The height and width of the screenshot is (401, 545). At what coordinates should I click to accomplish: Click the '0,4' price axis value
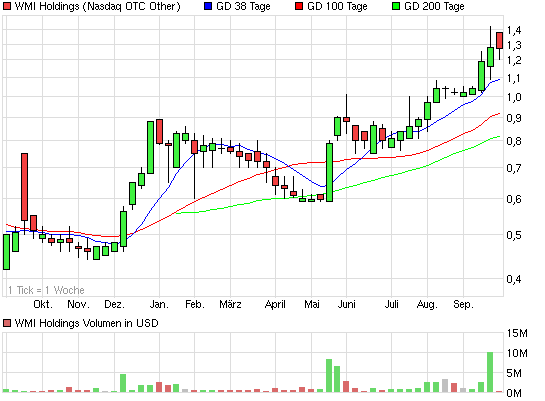[x=514, y=279]
